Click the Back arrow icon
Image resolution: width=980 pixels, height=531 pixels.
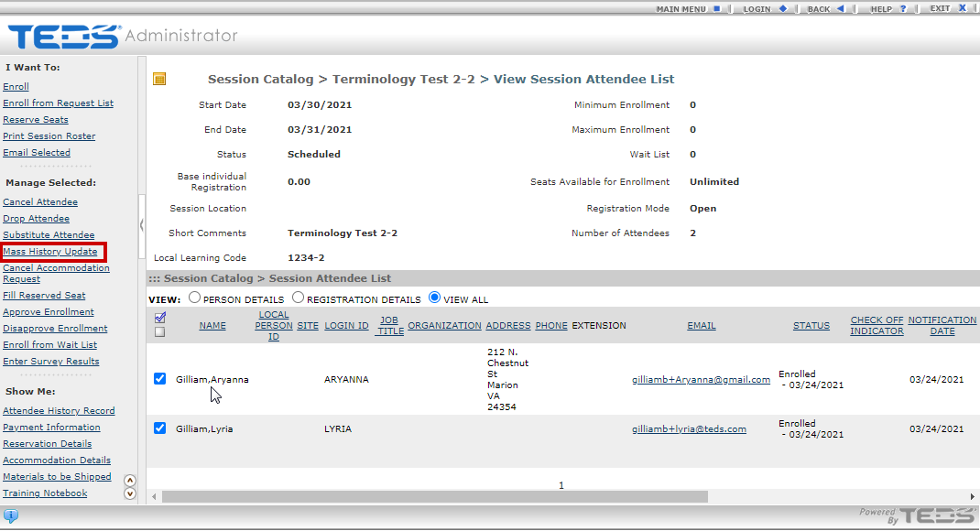click(x=840, y=8)
